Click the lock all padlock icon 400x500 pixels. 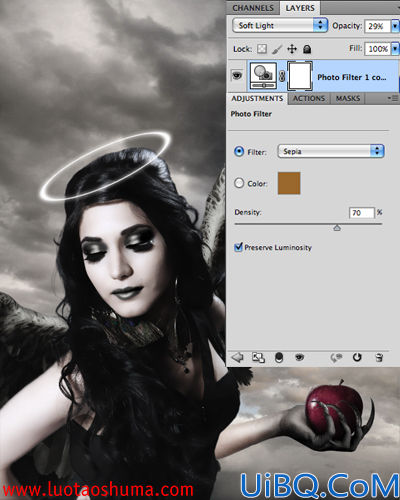pos(307,49)
